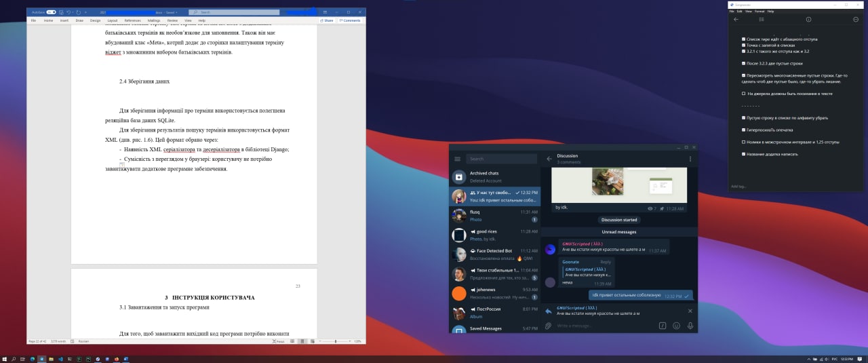Screen dimensions: 868x363
Task: Click the Telegram chat search field
Action: (x=502, y=159)
